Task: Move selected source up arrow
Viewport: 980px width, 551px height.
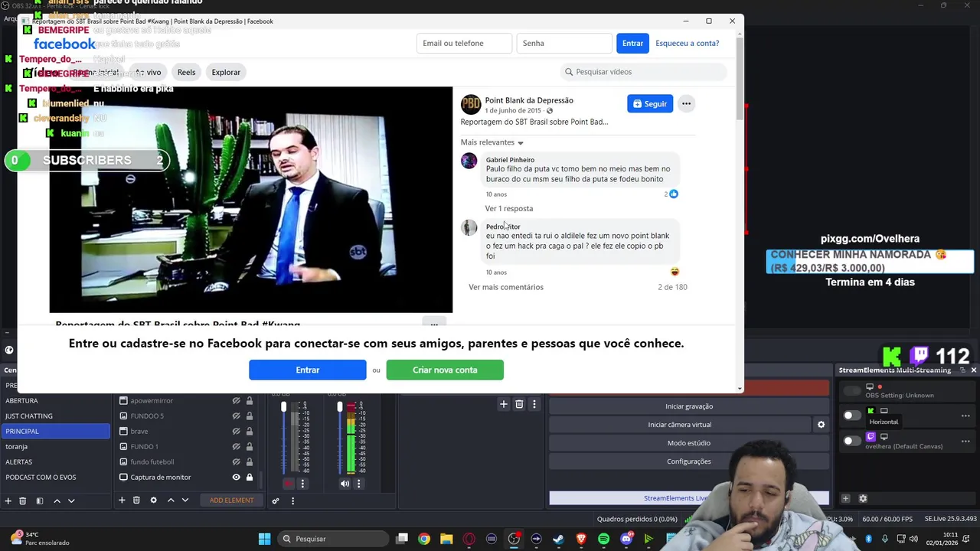Action: click(x=171, y=500)
